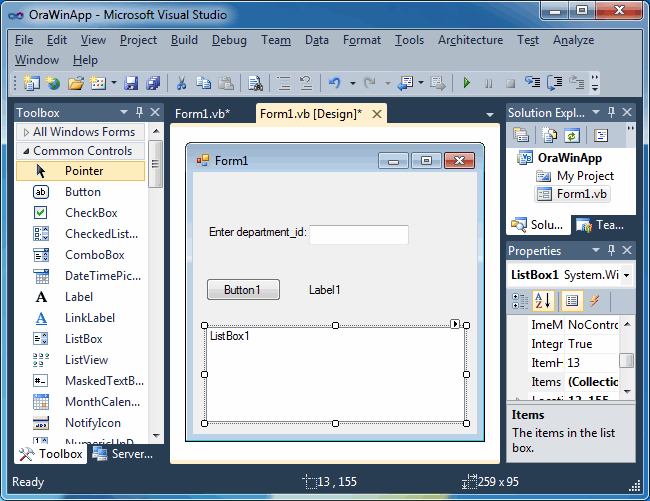Click Solution Explorer Show All Files icon
Viewport: 650px width, 501px height.
550,135
